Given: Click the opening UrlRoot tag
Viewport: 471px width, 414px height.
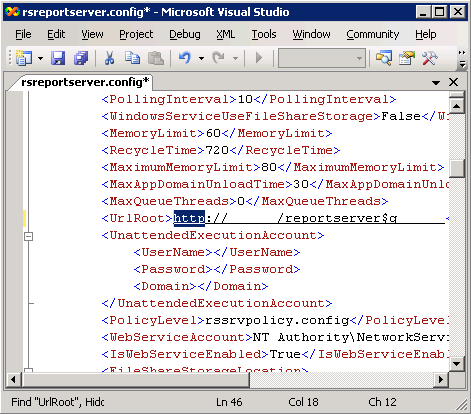Looking at the screenshot, I should pos(137,218).
